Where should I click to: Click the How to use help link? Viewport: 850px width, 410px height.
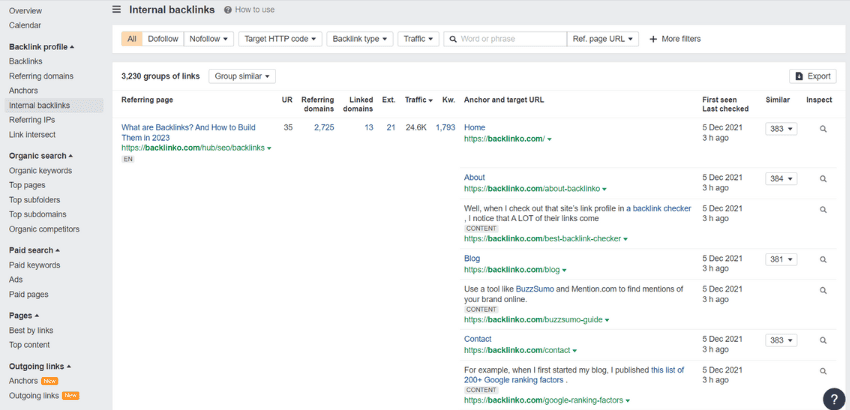tap(249, 10)
